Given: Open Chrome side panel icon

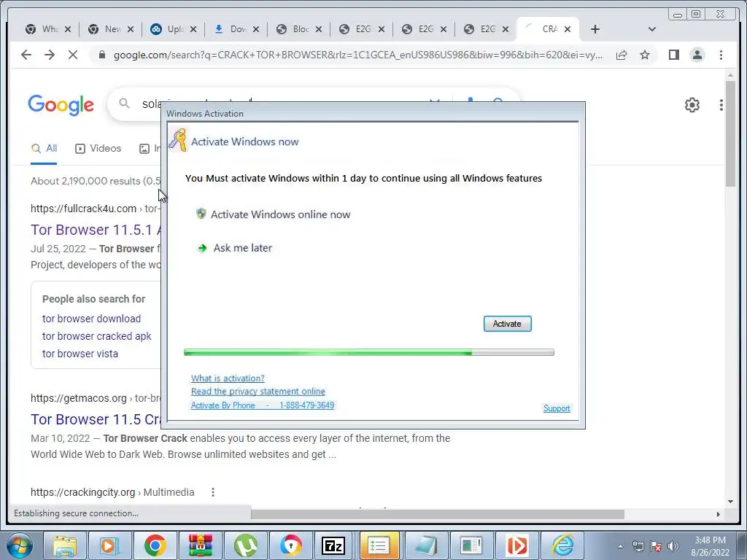Looking at the screenshot, I should pos(673,55).
